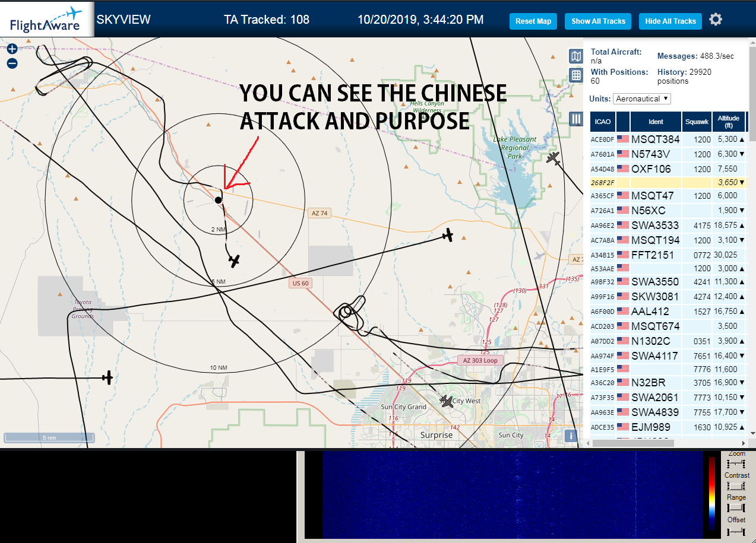Sort table by the flag column header

coord(623,122)
